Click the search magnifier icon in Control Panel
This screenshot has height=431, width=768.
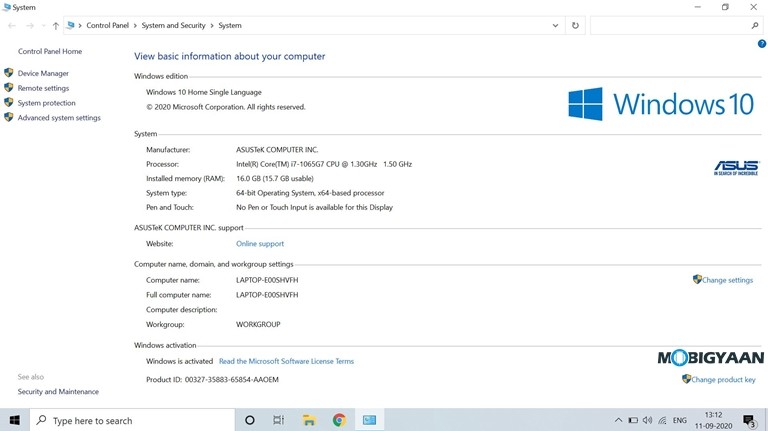click(x=755, y=25)
